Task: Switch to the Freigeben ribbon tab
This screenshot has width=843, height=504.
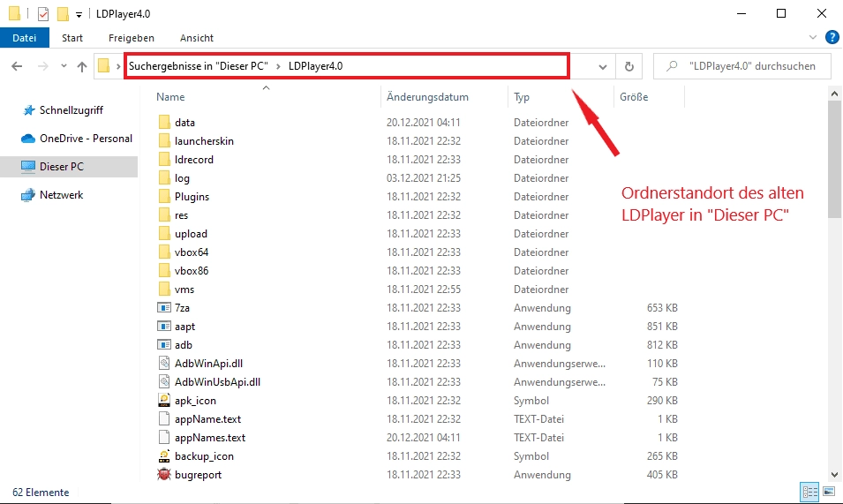Action: coord(132,38)
